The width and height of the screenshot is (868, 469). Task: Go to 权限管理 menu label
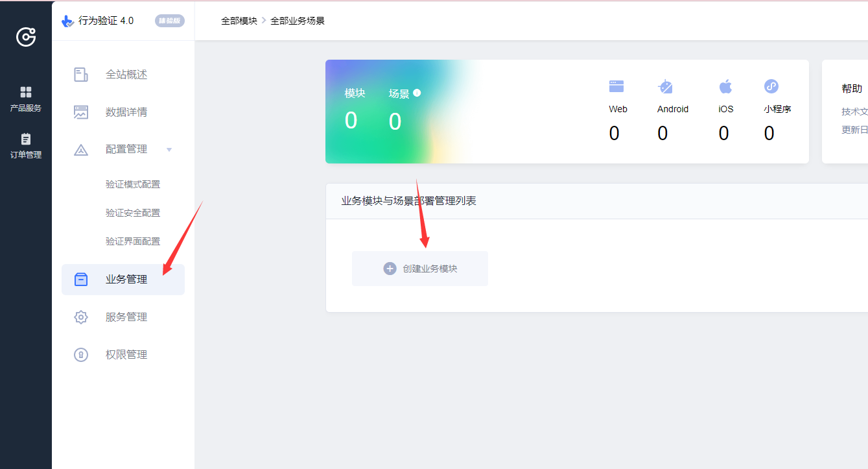coord(126,355)
